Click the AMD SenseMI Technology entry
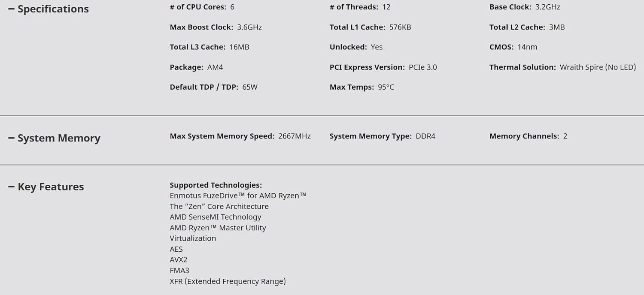This screenshot has width=644, height=295. point(216,217)
